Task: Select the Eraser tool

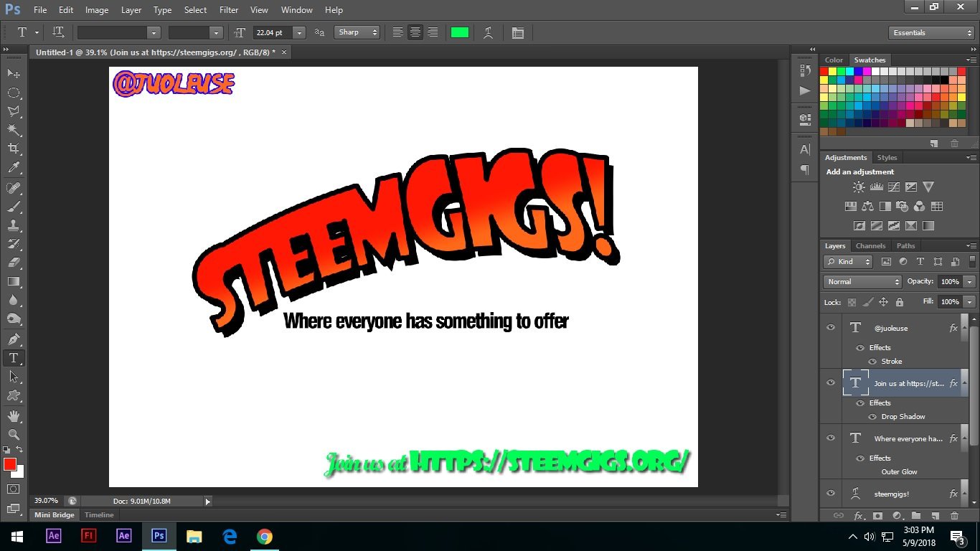Action: (14, 263)
